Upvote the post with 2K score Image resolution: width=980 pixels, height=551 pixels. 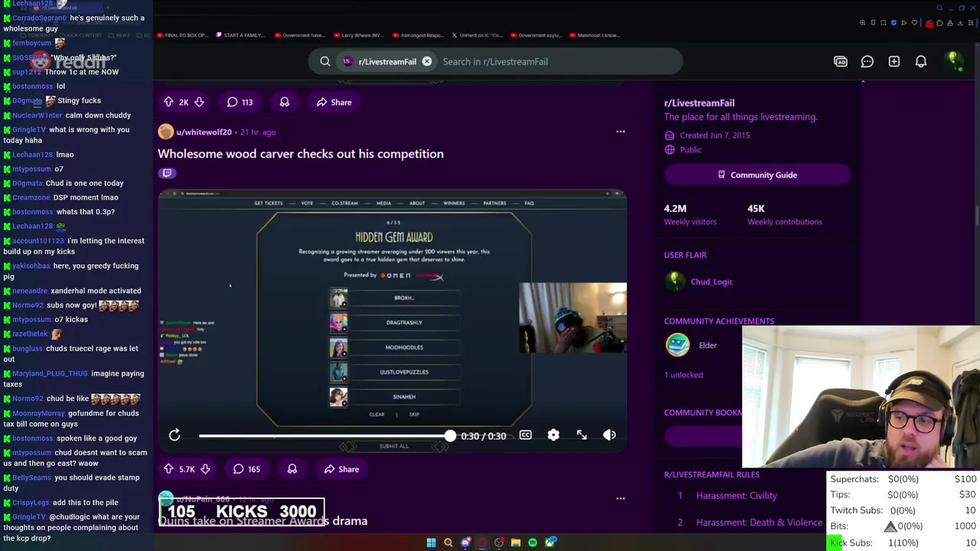click(x=168, y=102)
